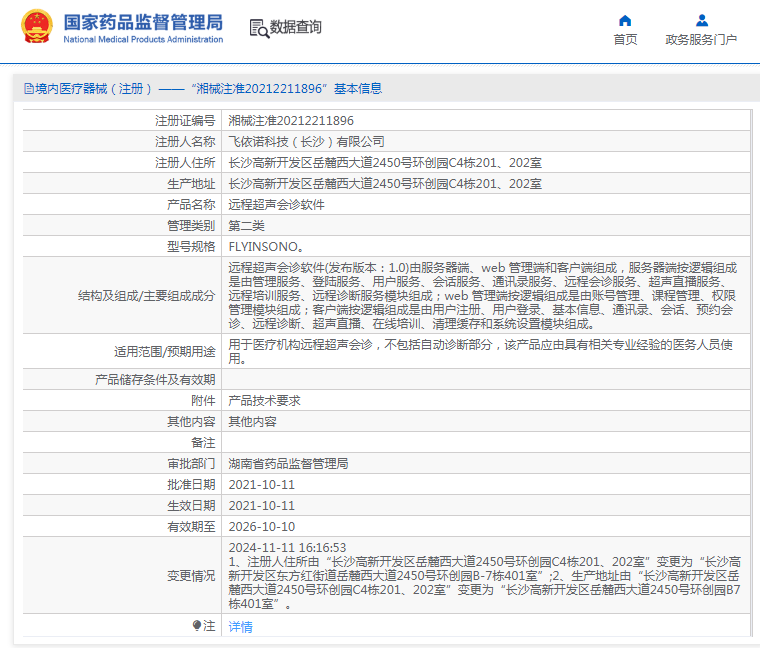Image resolution: width=760 pixels, height=648 pixels.
Task: Click structure description starting 远程超声会诊软件(发布版本
Action: pyautogui.click(x=483, y=296)
